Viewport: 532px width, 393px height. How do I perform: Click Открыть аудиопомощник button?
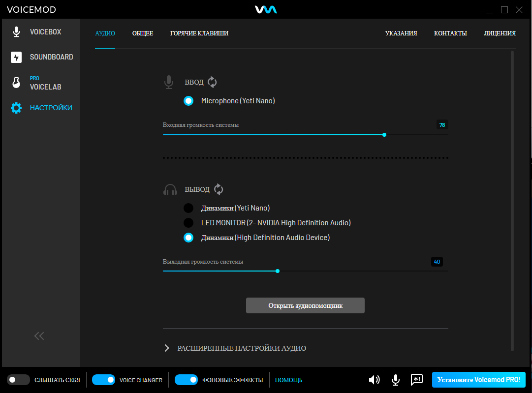pyautogui.click(x=305, y=305)
